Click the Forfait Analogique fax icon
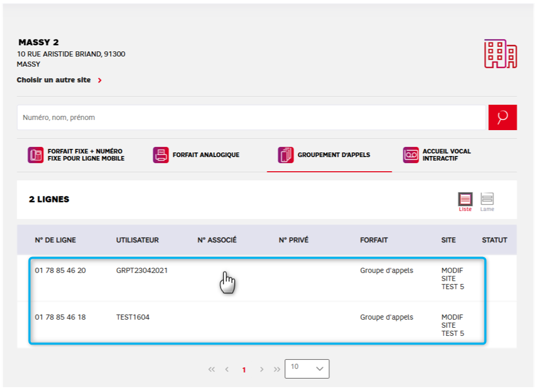Image resolution: width=538 pixels, height=392 pixels. [160, 155]
